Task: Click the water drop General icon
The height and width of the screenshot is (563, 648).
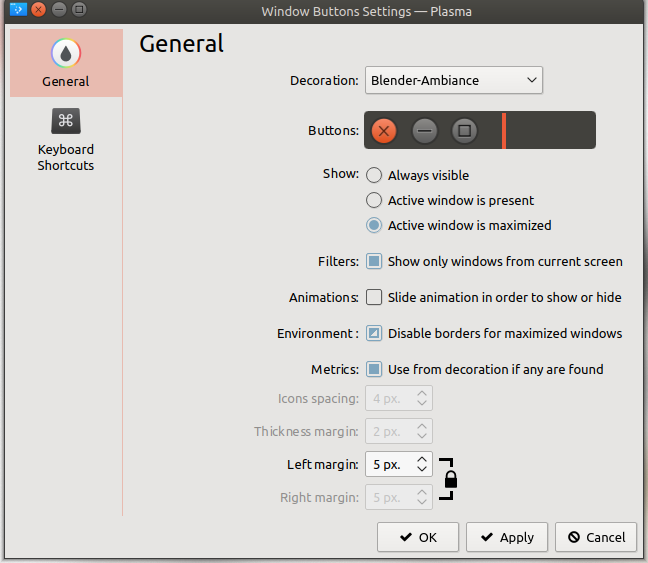Action: (x=66, y=53)
